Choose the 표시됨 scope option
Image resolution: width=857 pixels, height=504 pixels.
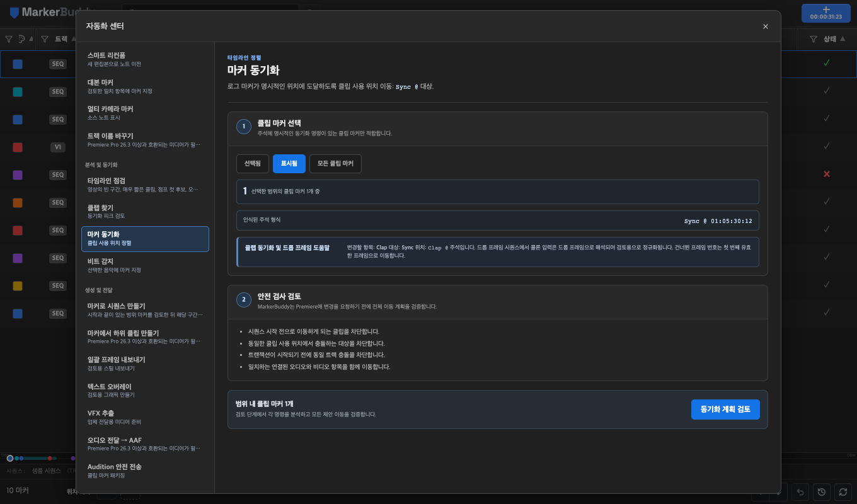(x=289, y=164)
